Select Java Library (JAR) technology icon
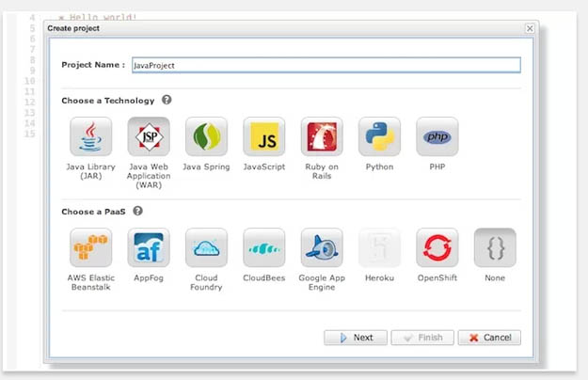Image resolution: width=588 pixels, height=380 pixels. point(90,136)
